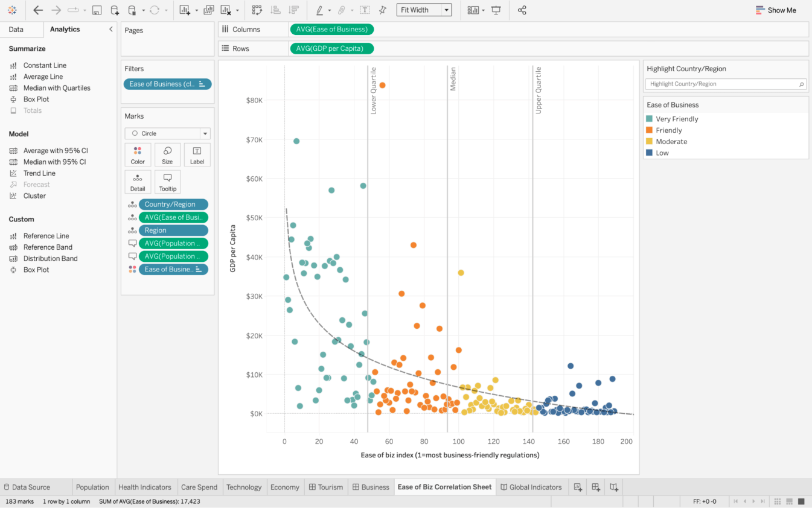Create a New Worksheet using the bottom icon
The height and width of the screenshot is (508, 812).
coord(578,487)
